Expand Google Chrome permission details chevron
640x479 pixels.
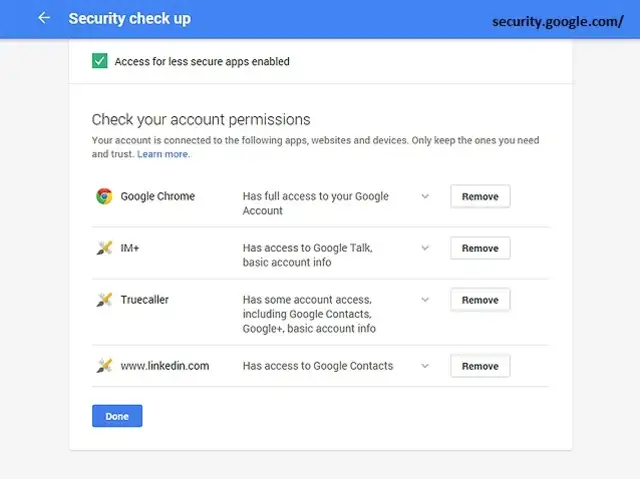point(425,196)
